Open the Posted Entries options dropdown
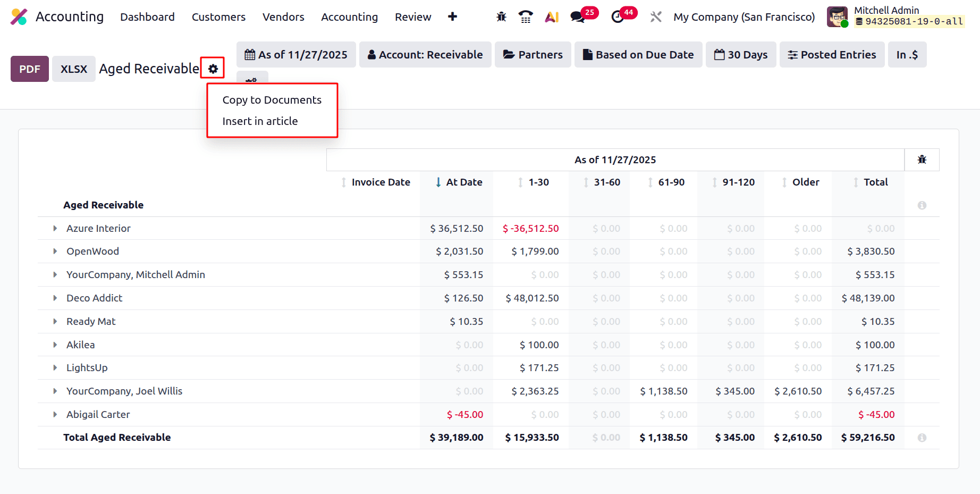Viewport: 980px width, 494px height. tap(832, 55)
